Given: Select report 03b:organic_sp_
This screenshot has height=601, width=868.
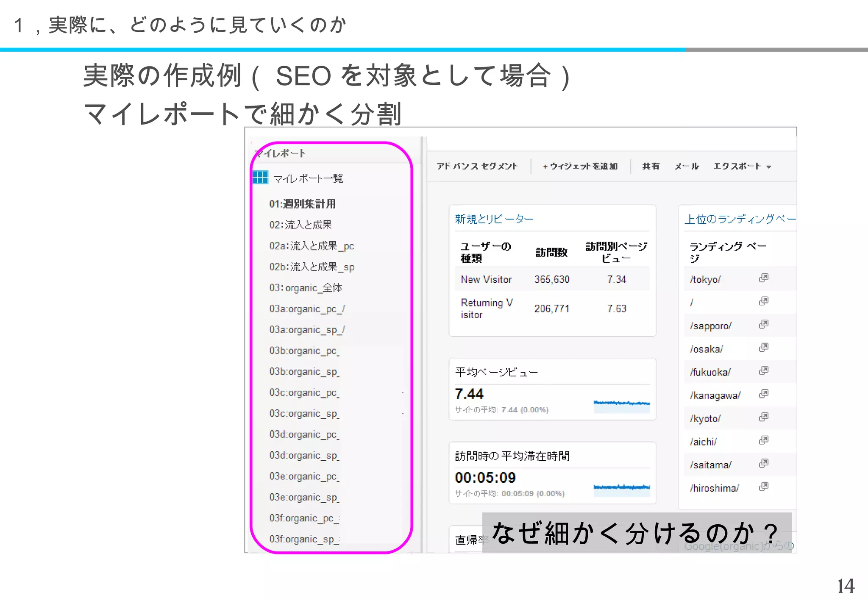Looking at the screenshot, I should click(x=304, y=372).
